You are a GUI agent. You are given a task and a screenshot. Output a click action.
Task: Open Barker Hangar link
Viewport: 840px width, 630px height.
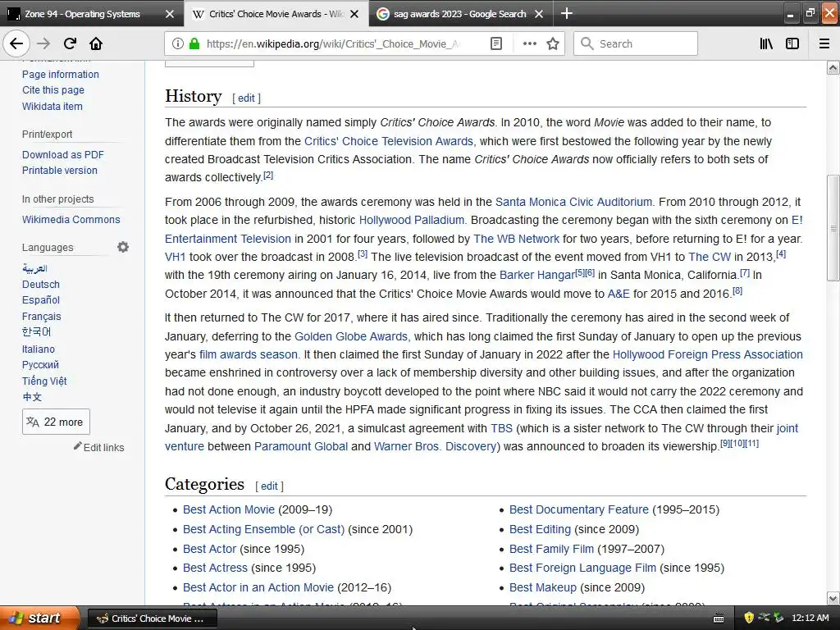pyautogui.click(x=536, y=275)
